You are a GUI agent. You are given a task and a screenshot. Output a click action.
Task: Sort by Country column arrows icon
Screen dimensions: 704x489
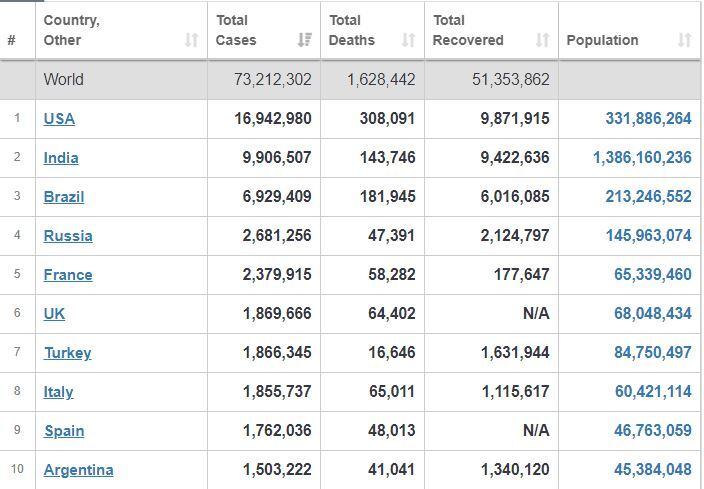(192, 40)
